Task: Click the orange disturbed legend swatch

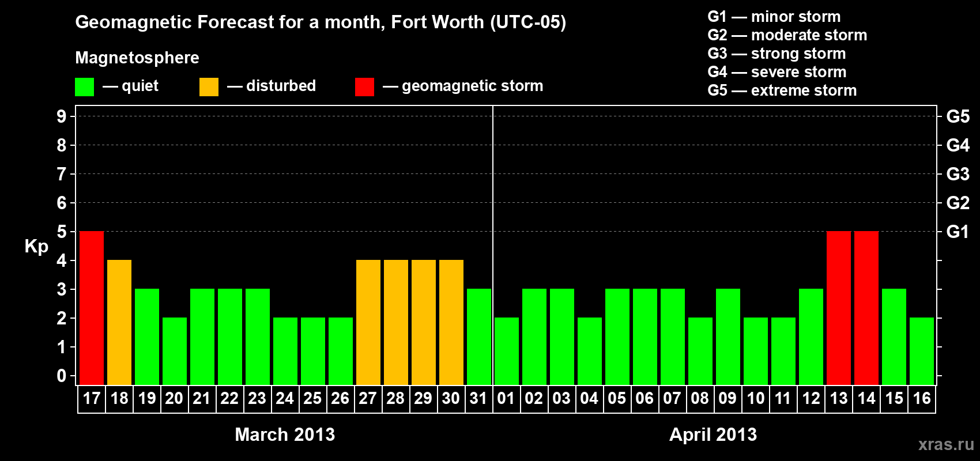Action: click(209, 87)
